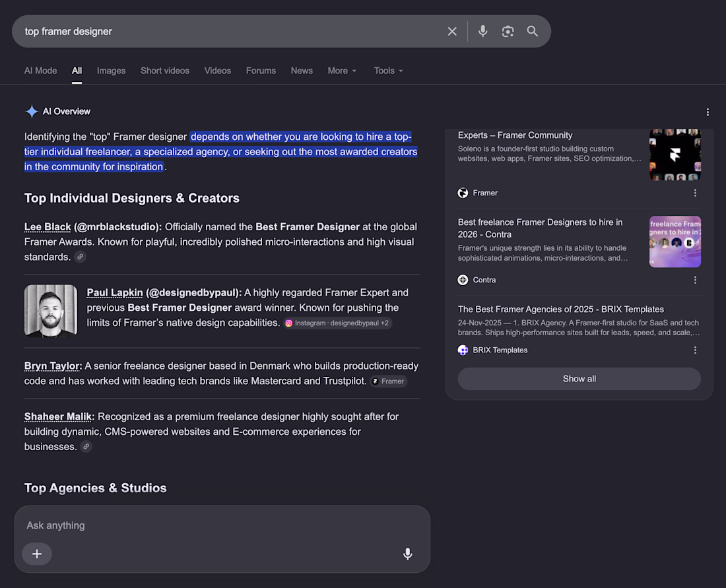The image size is (726, 588).
Task: Open the link chip after Lee Black description
Action: [80, 257]
